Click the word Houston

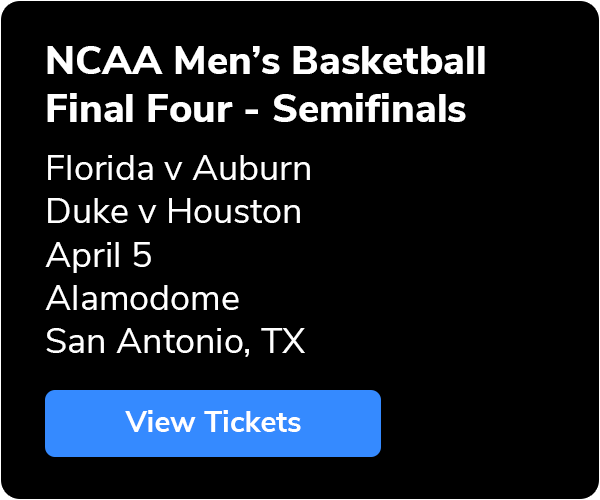point(234,212)
